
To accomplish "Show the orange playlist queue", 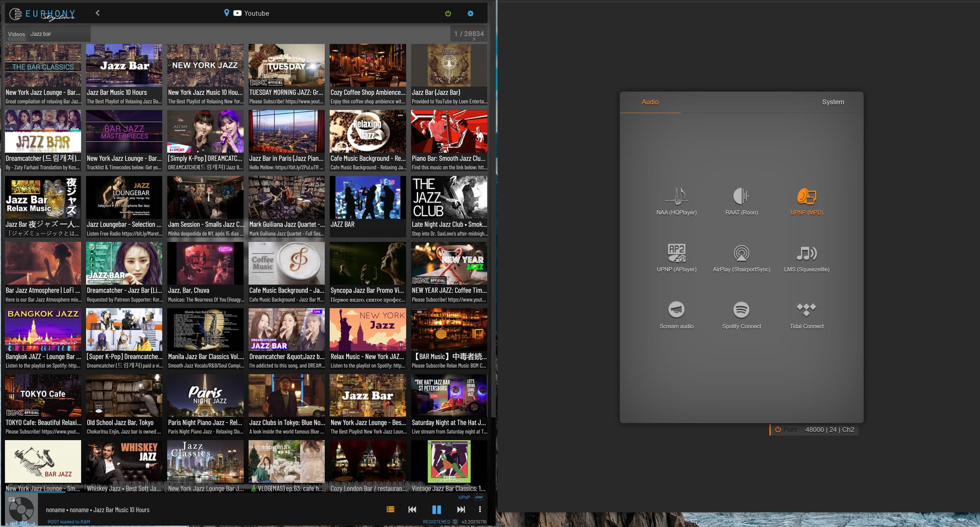I will pos(390,510).
